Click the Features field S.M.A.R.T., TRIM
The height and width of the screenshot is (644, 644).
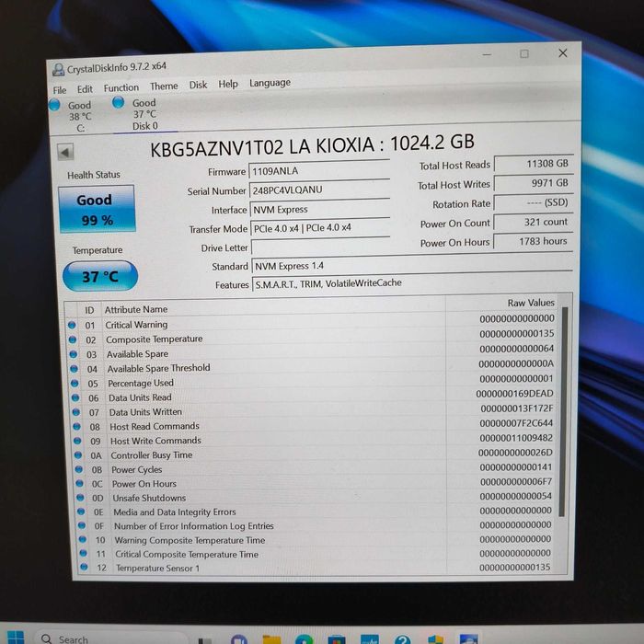[x=412, y=283]
